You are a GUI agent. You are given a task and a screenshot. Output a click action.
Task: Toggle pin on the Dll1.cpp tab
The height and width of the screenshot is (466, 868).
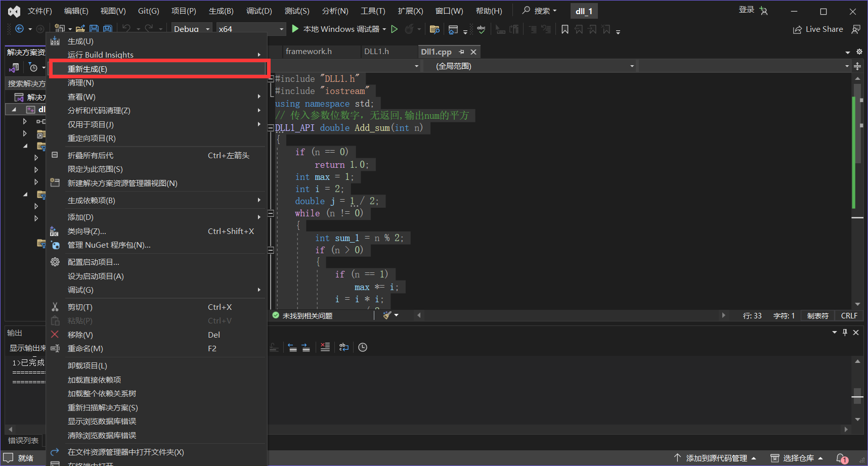461,52
